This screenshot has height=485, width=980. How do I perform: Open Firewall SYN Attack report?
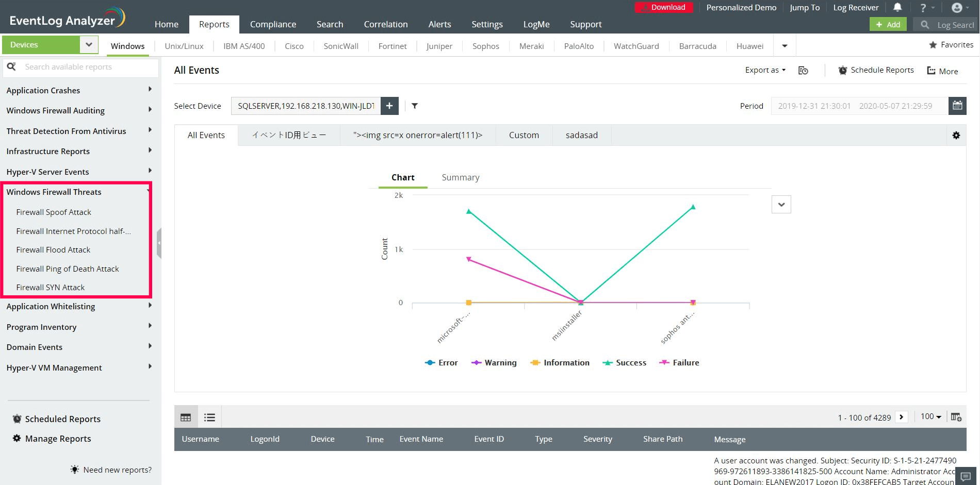point(51,288)
